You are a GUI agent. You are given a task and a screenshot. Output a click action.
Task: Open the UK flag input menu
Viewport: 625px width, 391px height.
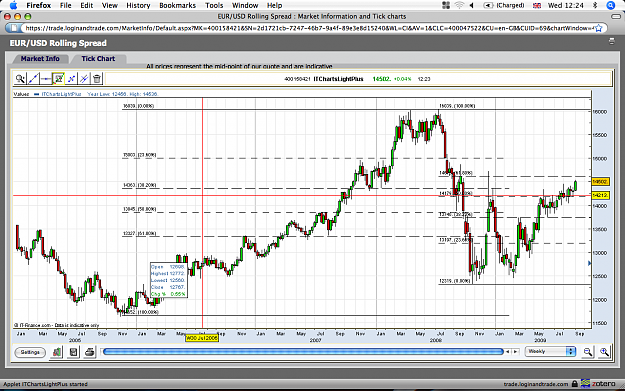pos(537,6)
